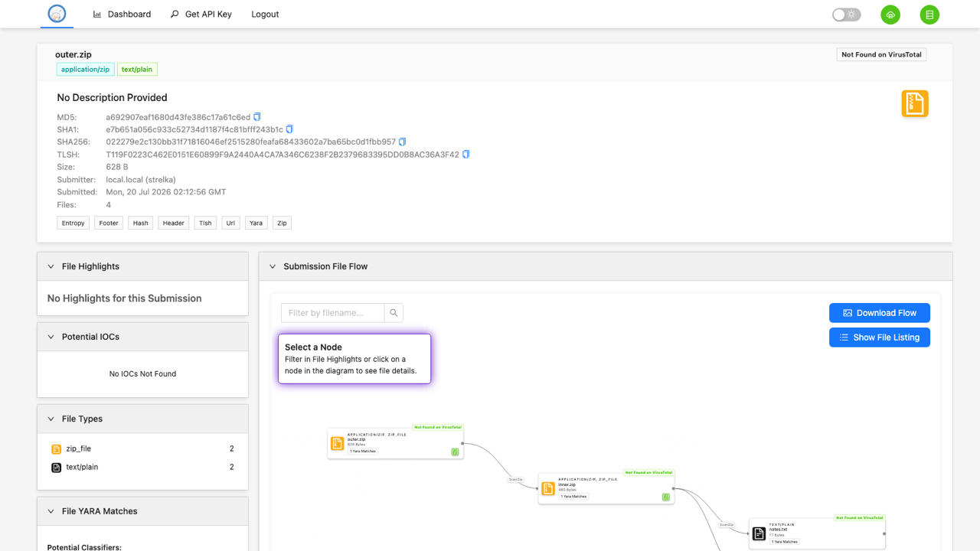Click VirusTotal tag above notes.txt node
This screenshot has width=980, height=551.
click(859, 518)
